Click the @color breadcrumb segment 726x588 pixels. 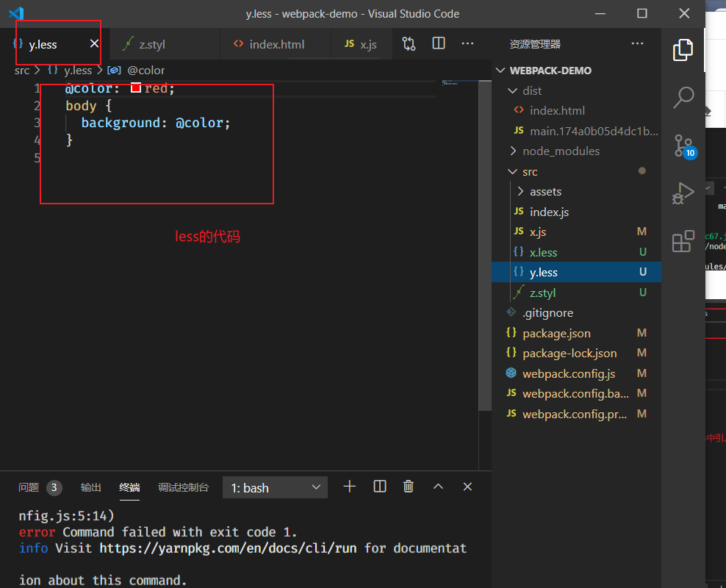(x=145, y=71)
